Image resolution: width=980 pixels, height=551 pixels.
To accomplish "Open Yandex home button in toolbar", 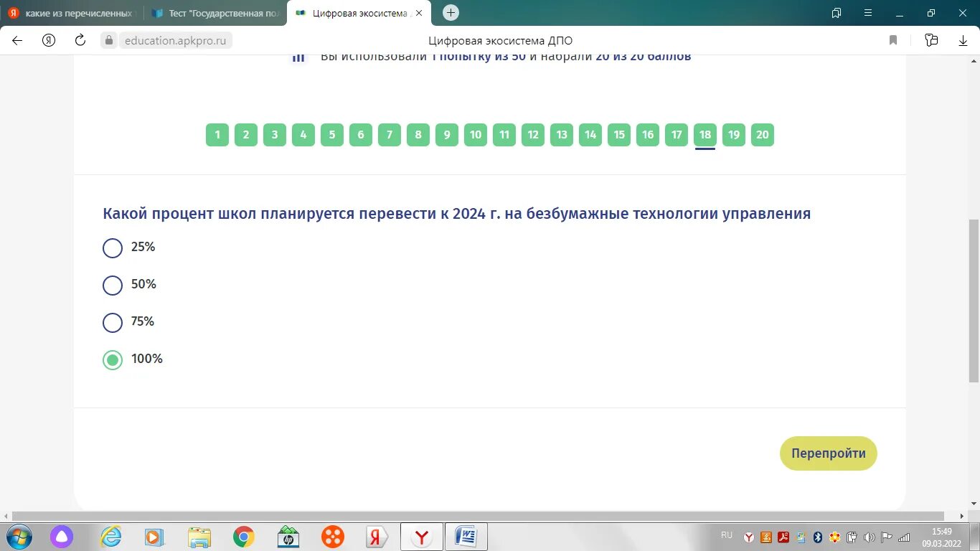I will [x=49, y=40].
